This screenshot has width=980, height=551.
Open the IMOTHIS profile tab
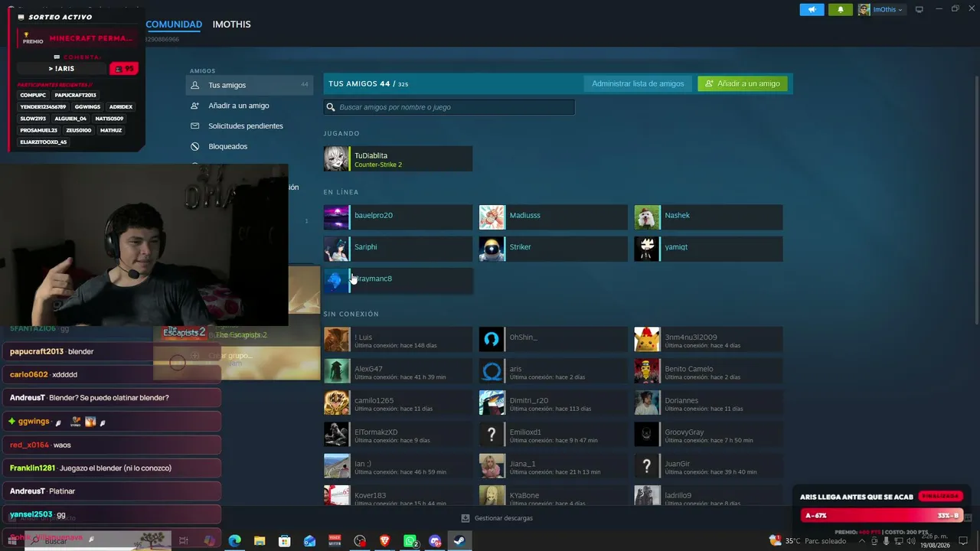[x=231, y=24]
